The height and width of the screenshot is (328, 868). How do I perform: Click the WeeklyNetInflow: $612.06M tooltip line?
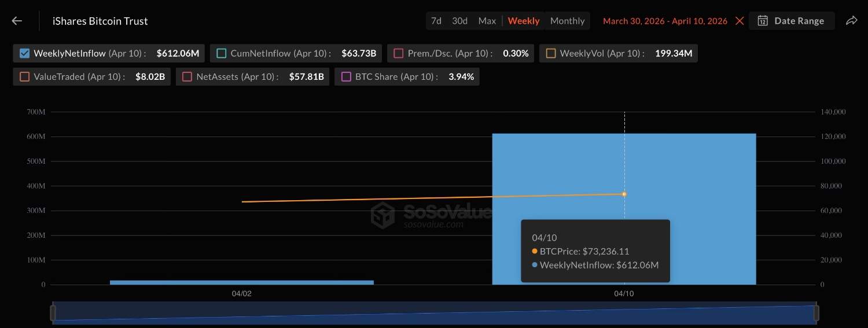pos(595,265)
